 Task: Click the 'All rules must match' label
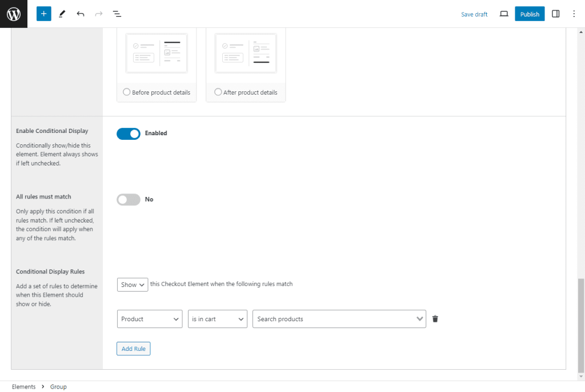click(x=43, y=197)
